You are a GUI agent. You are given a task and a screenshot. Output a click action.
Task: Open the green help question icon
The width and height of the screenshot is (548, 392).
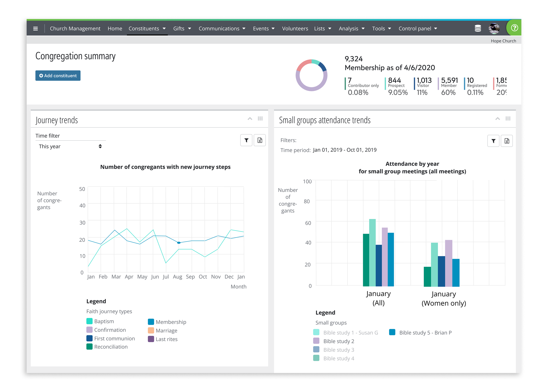(514, 28)
